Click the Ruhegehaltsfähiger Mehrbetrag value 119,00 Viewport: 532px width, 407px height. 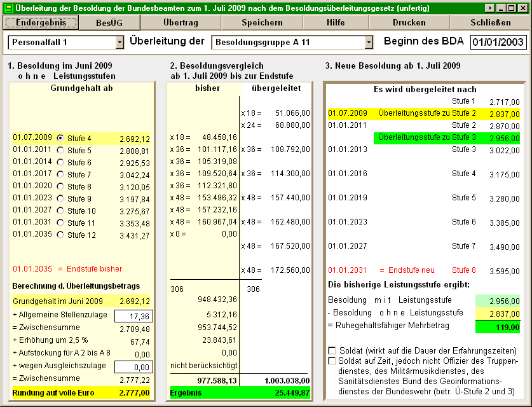pyautogui.click(x=508, y=328)
